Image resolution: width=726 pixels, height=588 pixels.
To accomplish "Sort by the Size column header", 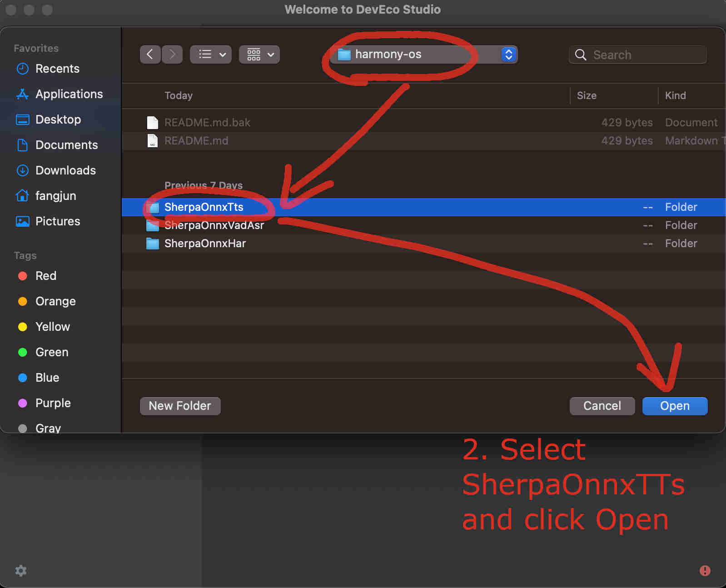I will 587,95.
